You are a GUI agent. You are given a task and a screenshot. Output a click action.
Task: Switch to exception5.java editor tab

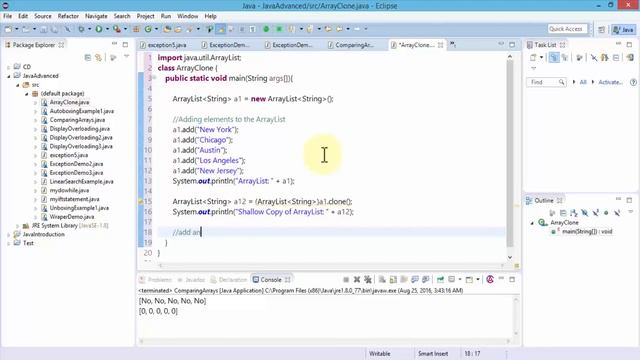click(163, 45)
